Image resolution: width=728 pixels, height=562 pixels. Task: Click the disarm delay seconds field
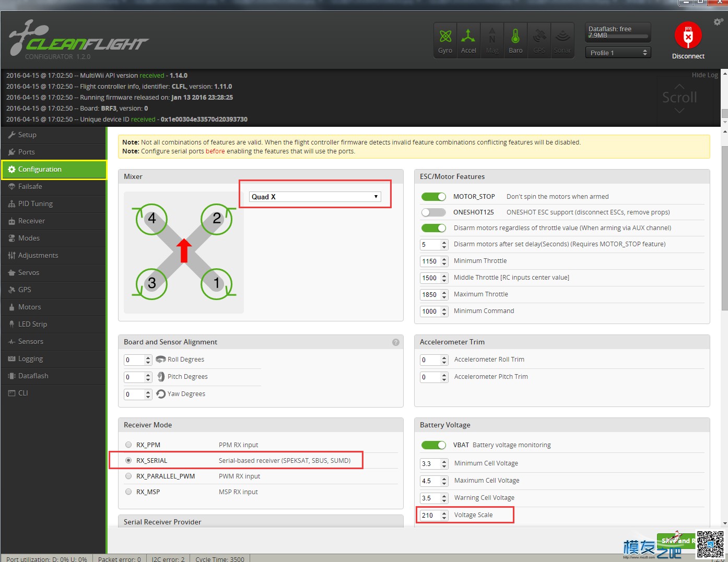tap(434, 244)
